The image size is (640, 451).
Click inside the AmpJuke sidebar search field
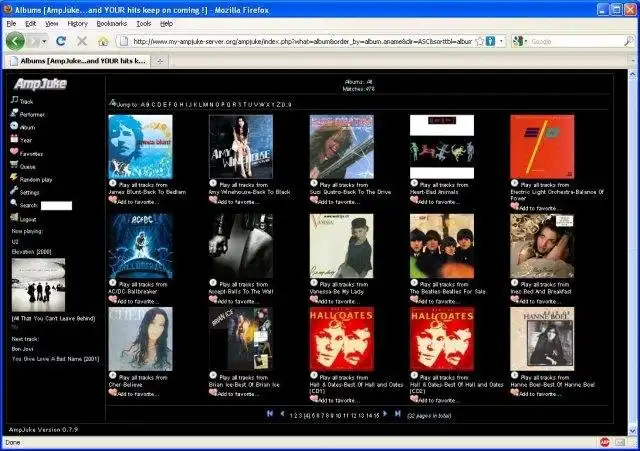coord(56,205)
